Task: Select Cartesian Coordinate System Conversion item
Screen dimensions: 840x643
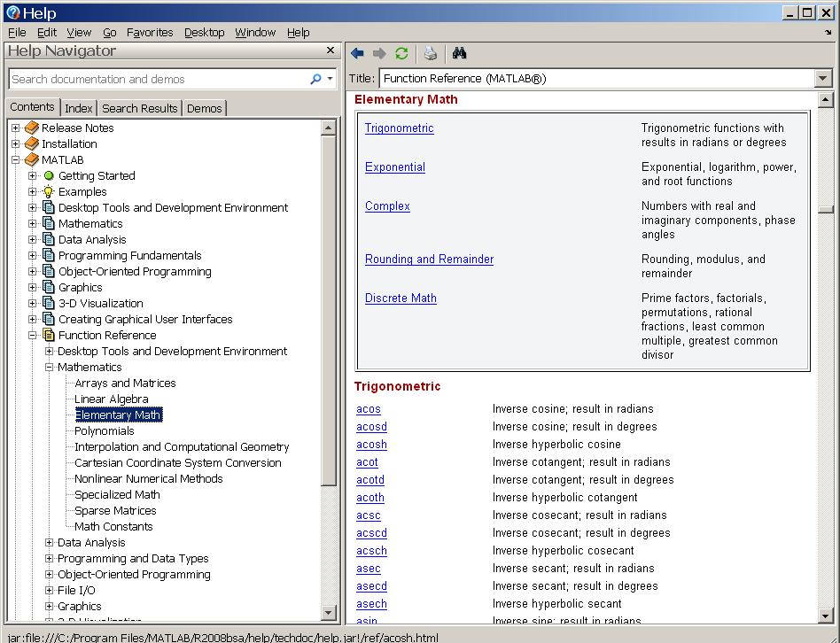Action: [x=178, y=462]
